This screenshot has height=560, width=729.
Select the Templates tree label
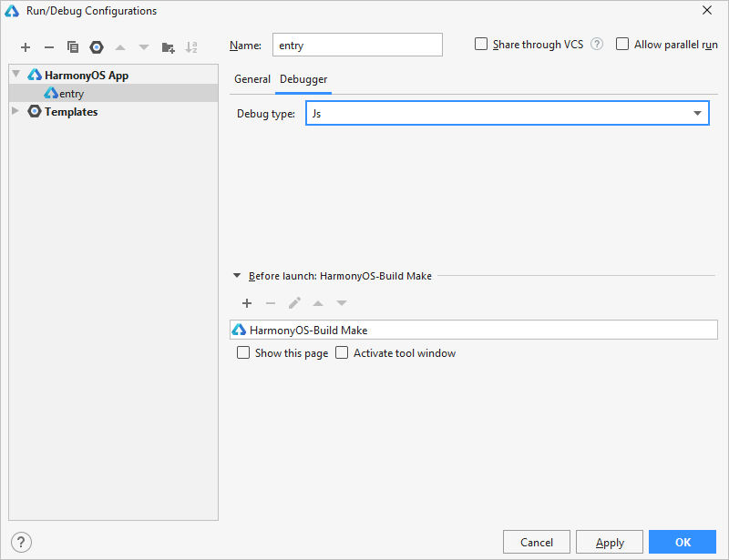click(x=71, y=111)
